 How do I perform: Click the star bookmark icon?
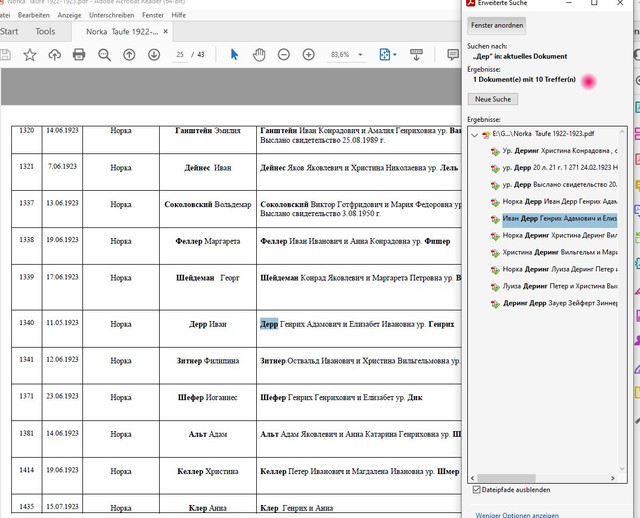pyautogui.click(x=30, y=55)
